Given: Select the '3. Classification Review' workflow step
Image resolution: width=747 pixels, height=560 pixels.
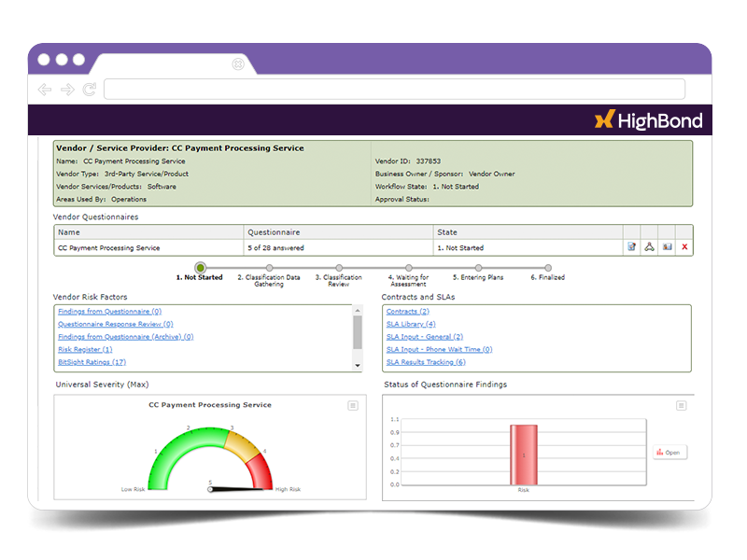Looking at the screenshot, I should click(339, 268).
